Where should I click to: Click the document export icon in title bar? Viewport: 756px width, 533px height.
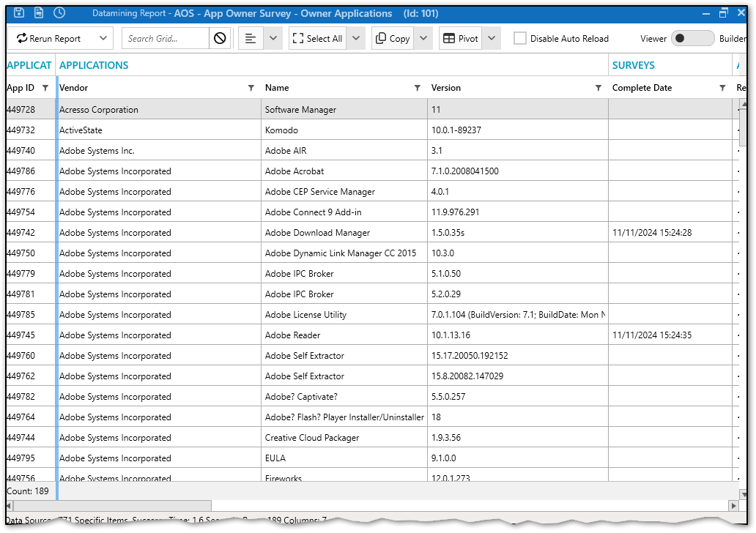click(x=39, y=13)
